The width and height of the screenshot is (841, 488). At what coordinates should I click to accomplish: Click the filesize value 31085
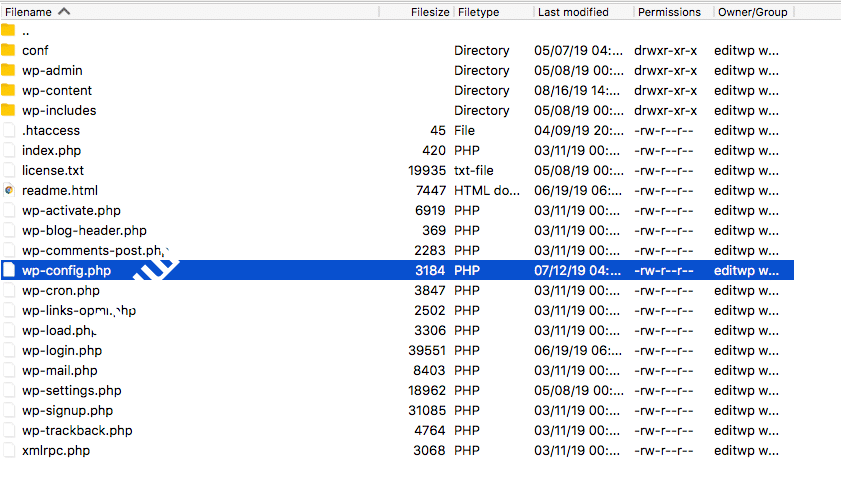pos(427,411)
